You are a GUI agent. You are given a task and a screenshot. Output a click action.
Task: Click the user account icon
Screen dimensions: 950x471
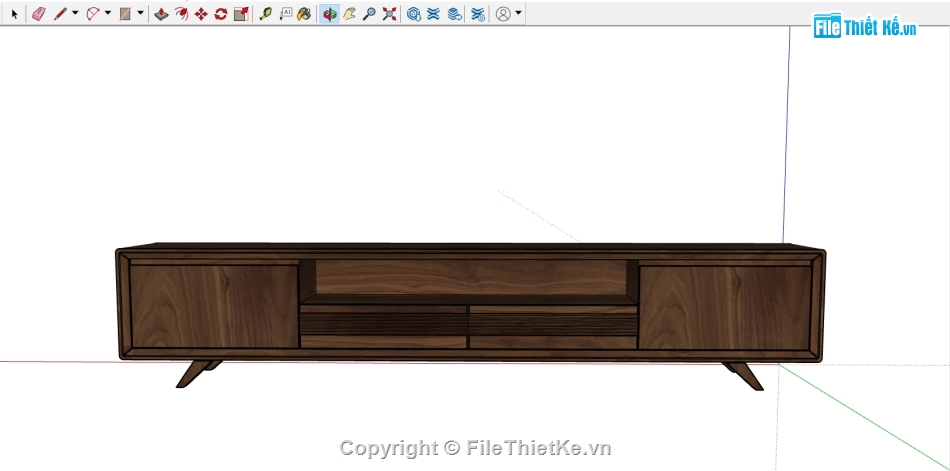503,14
